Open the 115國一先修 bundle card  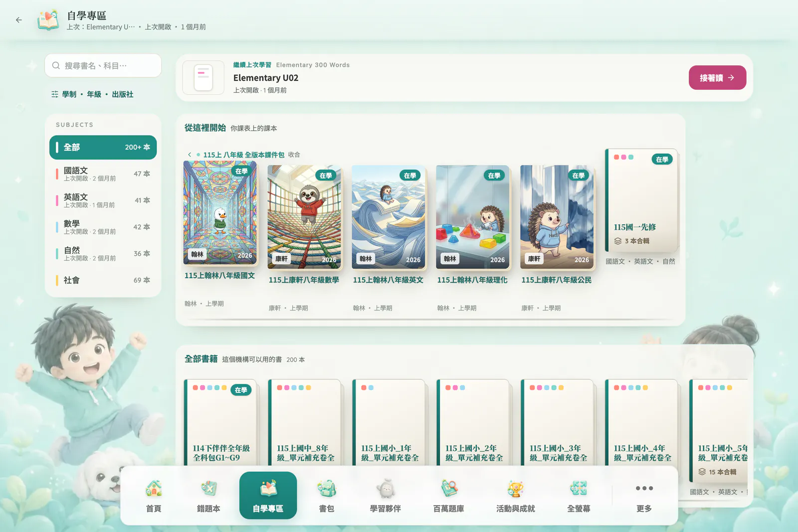click(x=641, y=200)
